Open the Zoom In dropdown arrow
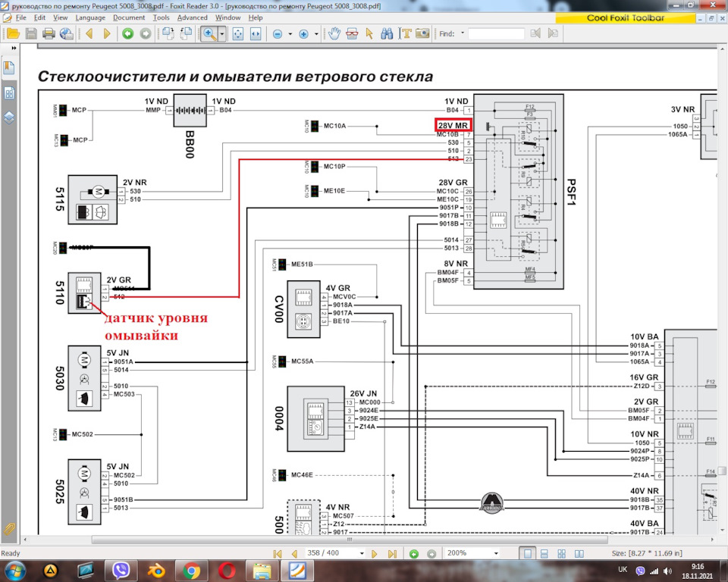 coord(316,34)
